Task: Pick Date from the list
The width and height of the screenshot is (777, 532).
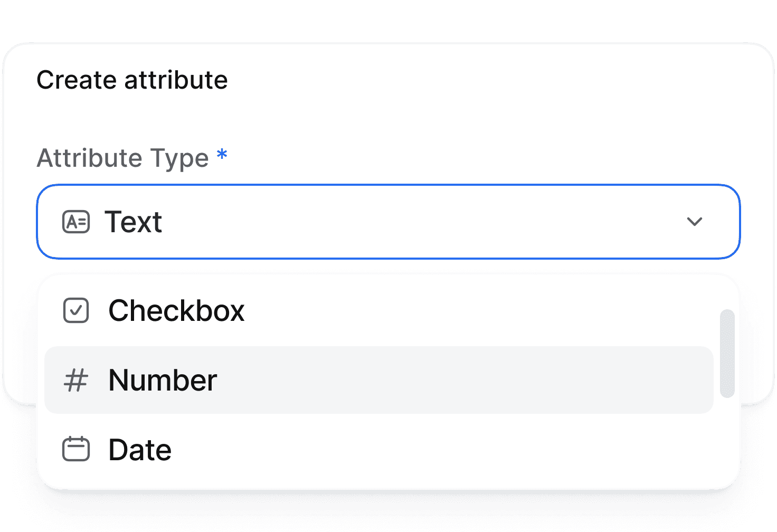Action: (x=139, y=450)
